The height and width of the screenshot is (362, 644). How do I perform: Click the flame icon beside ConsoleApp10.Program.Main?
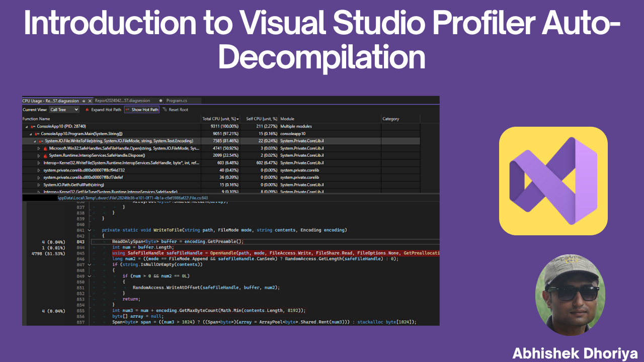pos(37,134)
